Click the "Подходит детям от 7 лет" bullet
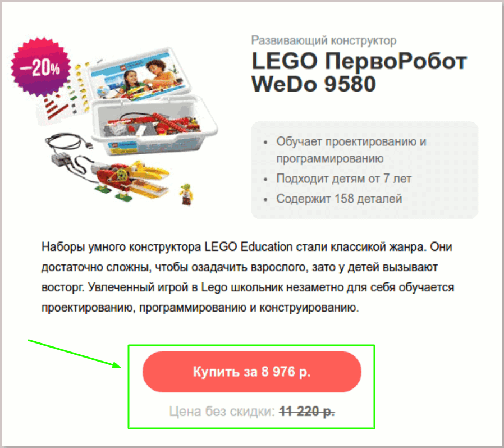504x448 pixels. coord(343,179)
